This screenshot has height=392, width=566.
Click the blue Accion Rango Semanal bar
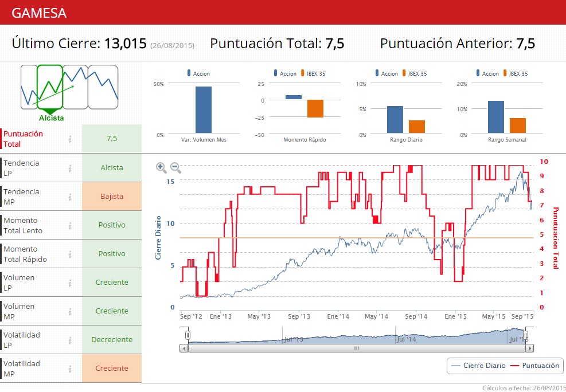(496, 117)
